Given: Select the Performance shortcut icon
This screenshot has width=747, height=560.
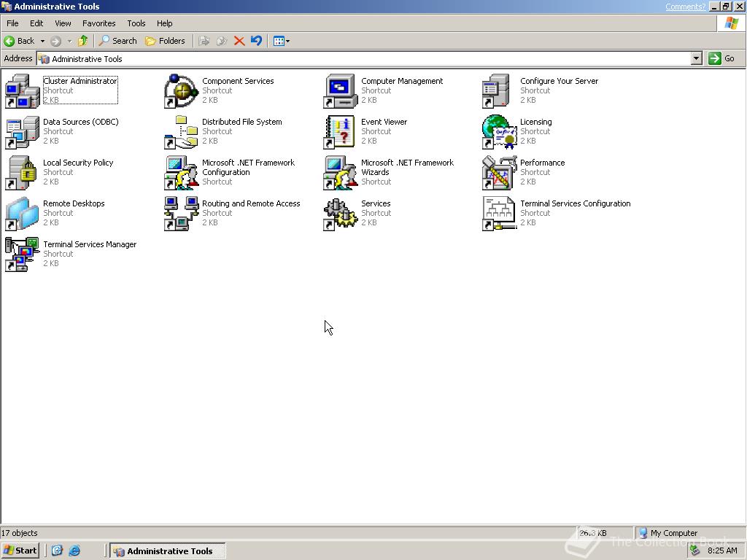Looking at the screenshot, I should tap(499, 173).
